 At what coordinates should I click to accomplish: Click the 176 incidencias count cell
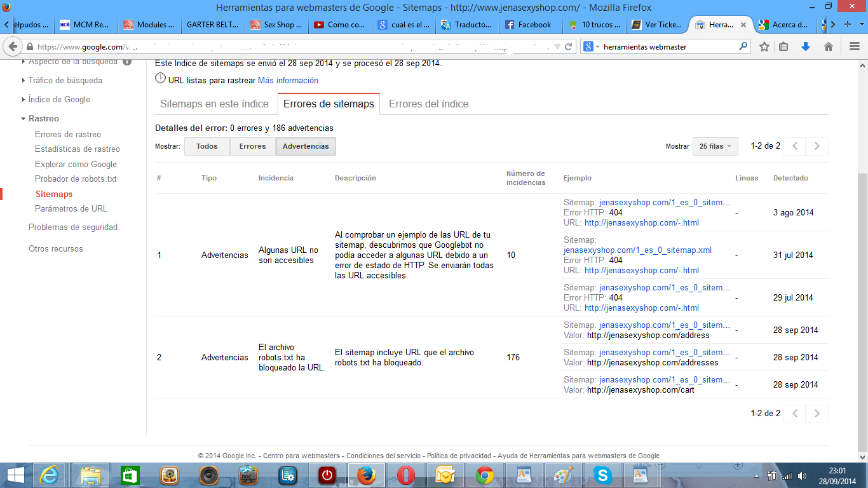tap(513, 357)
